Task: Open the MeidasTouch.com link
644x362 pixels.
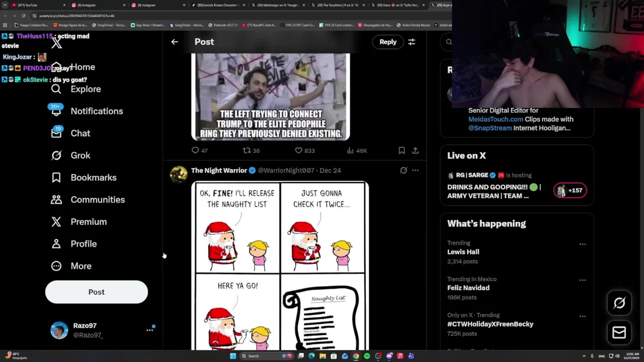Action: click(x=496, y=119)
